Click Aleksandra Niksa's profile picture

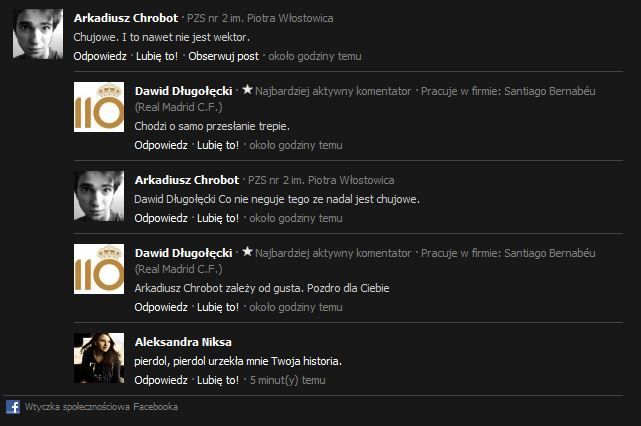(x=99, y=358)
